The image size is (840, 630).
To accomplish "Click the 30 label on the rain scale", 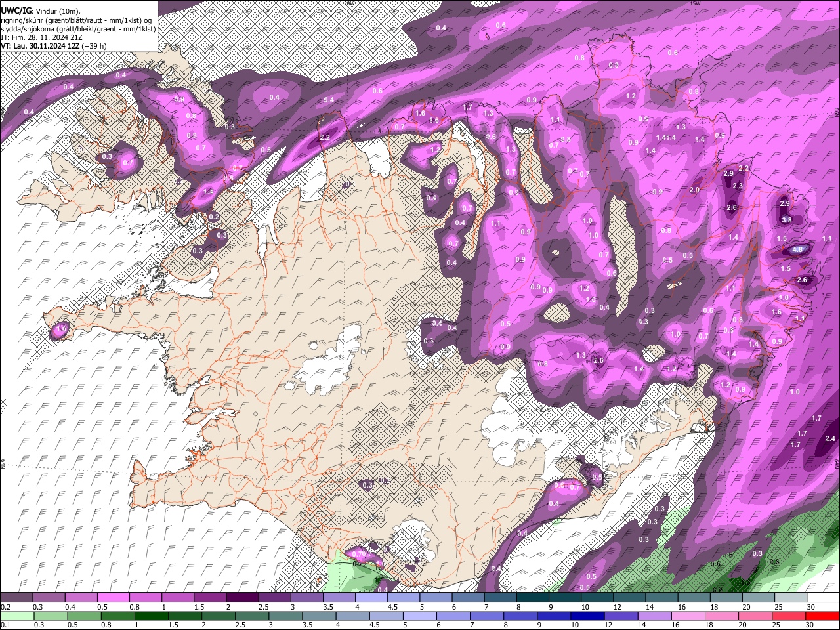I will tap(810, 625).
